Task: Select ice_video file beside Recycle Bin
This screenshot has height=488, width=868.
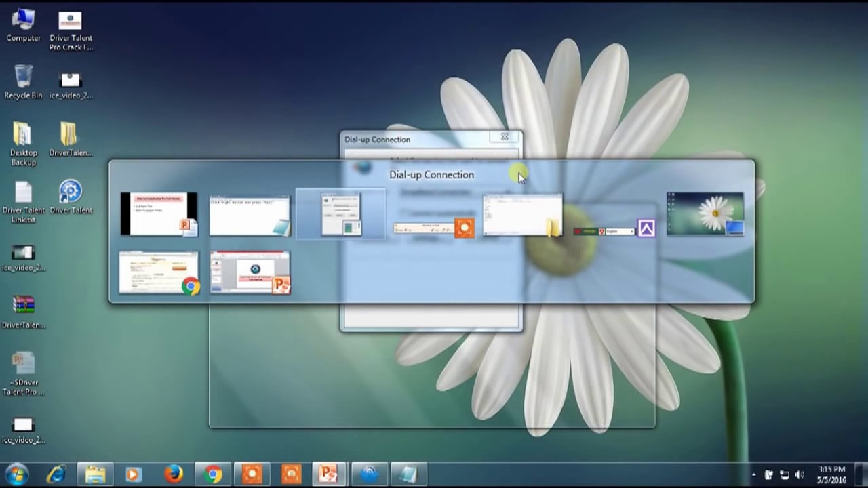Action: pos(71,85)
